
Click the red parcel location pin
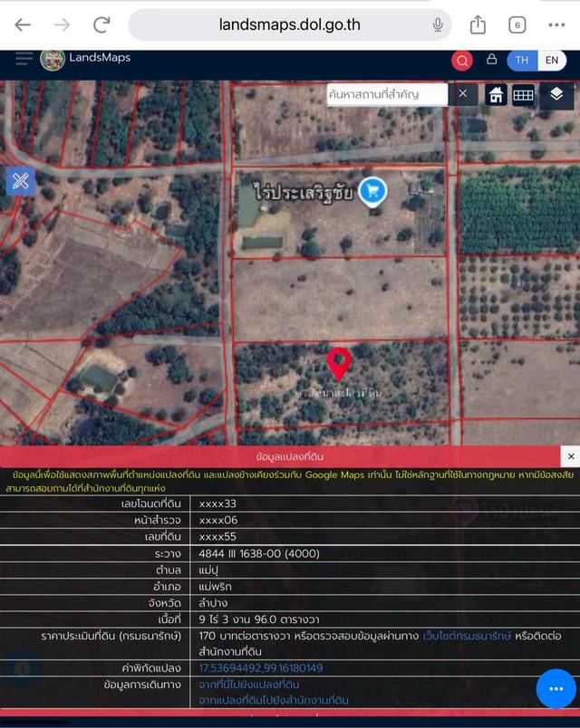pyautogui.click(x=339, y=364)
